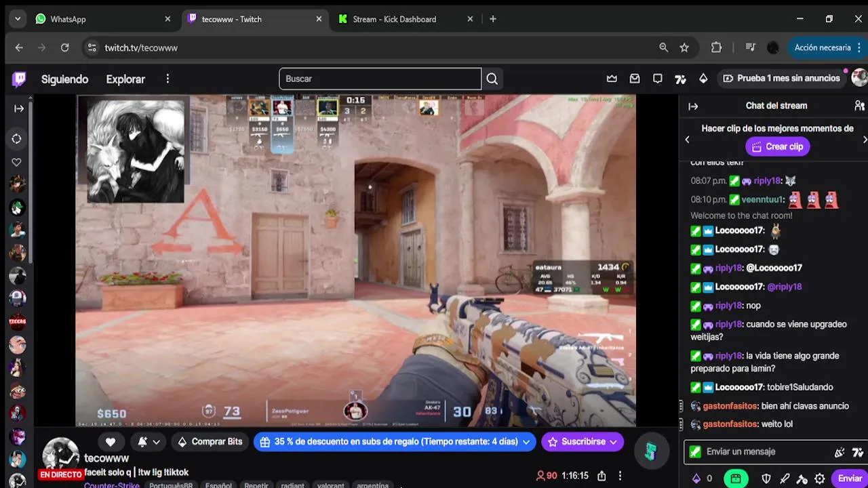Send the message with Enviar button
The height and width of the screenshot is (488, 868).
pos(850,479)
